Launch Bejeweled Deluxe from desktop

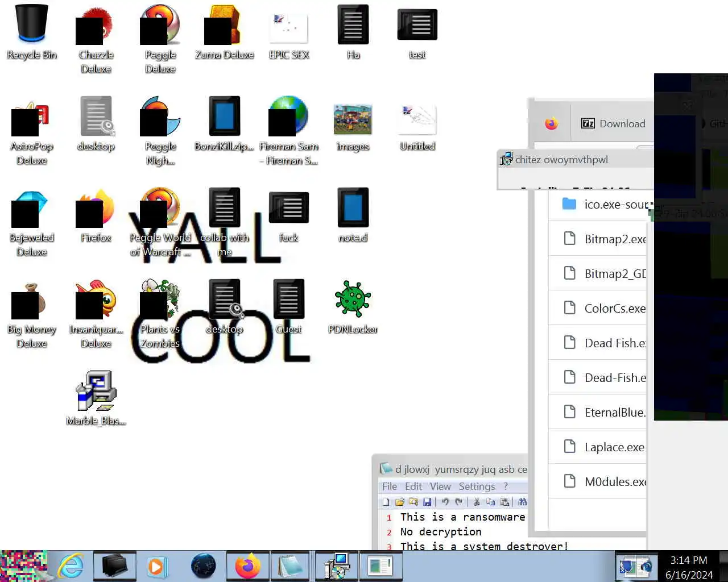pos(32,222)
